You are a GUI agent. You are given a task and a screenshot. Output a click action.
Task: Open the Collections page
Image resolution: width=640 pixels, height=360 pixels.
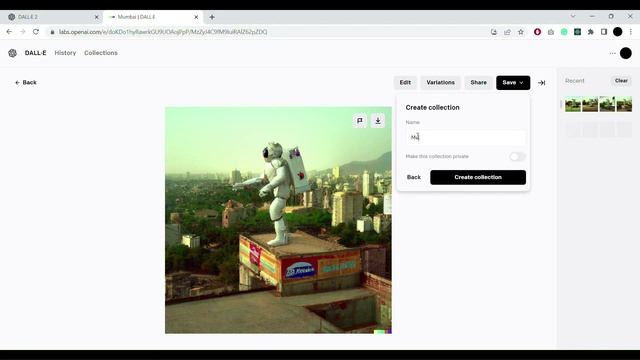click(101, 53)
